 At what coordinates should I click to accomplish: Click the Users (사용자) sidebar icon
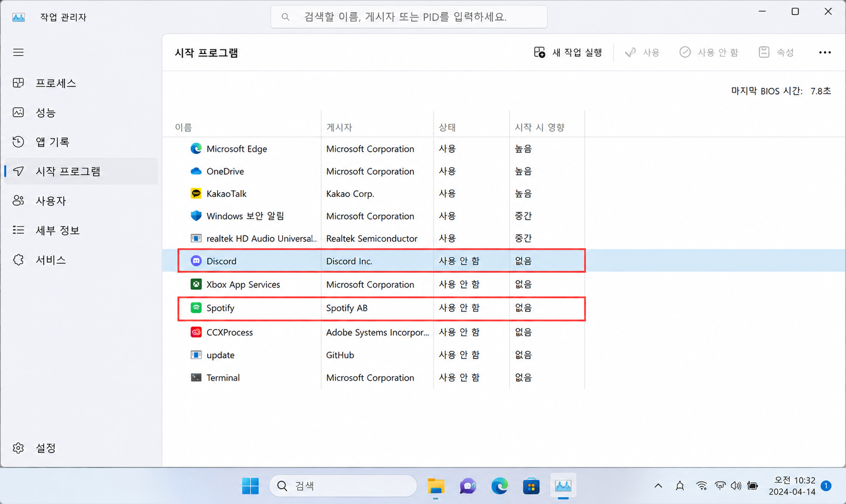point(18,200)
